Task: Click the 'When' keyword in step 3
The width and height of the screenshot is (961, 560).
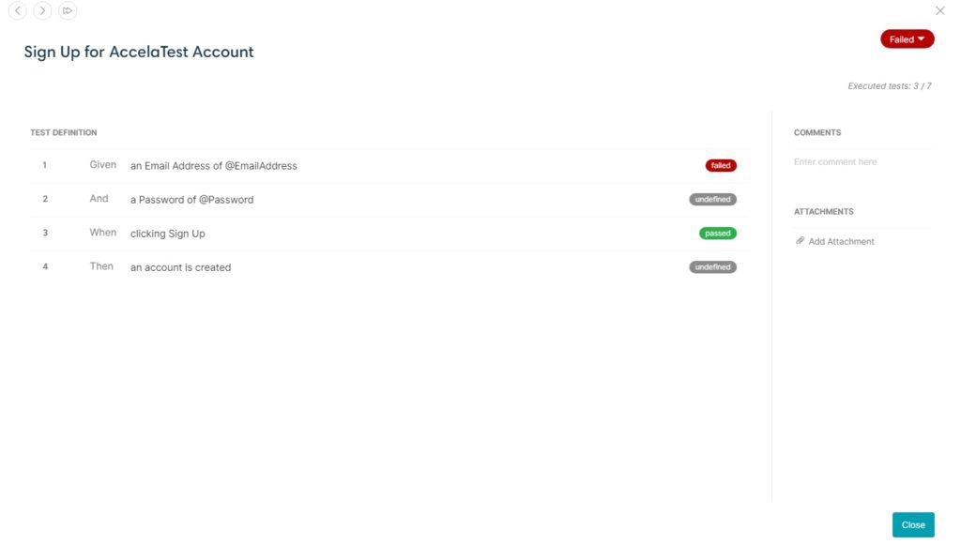Action: (102, 233)
